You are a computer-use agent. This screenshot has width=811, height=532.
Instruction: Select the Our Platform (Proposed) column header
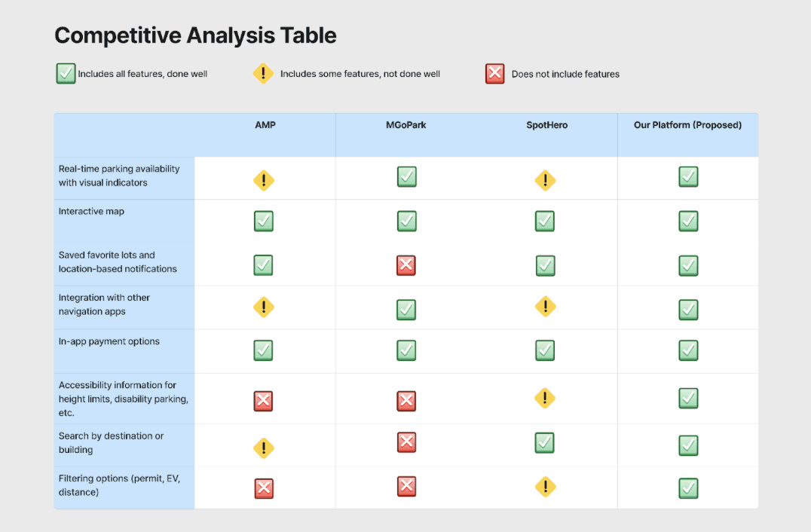pos(688,125)
